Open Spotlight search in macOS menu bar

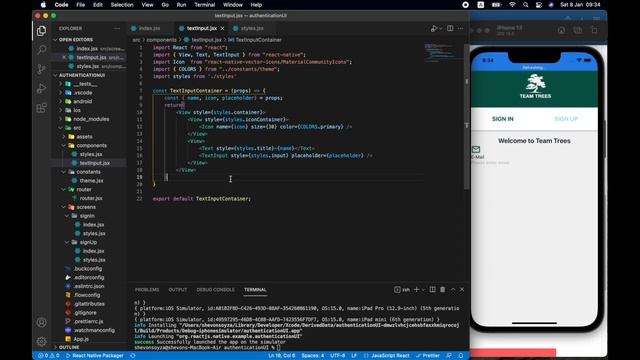tap(526, 5)
